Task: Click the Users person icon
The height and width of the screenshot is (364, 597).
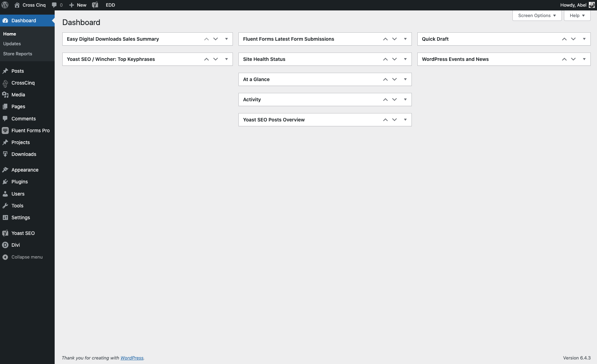Action: coord(5,194)
